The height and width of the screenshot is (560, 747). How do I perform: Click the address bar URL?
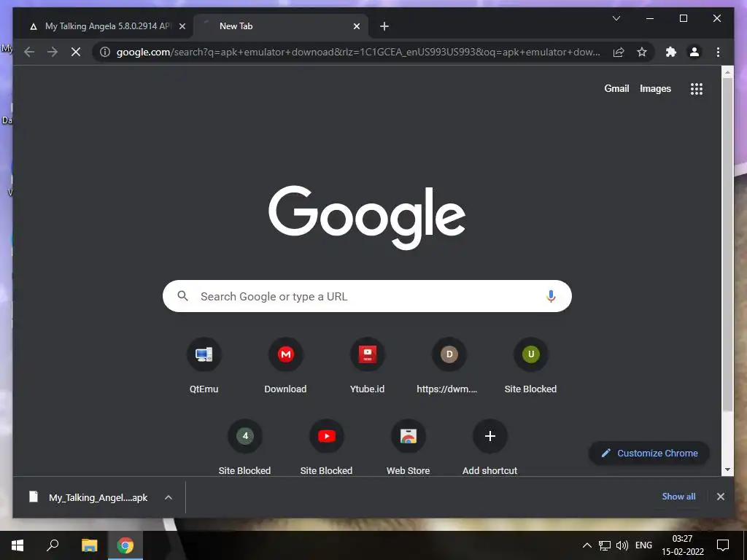click(358, 52)
